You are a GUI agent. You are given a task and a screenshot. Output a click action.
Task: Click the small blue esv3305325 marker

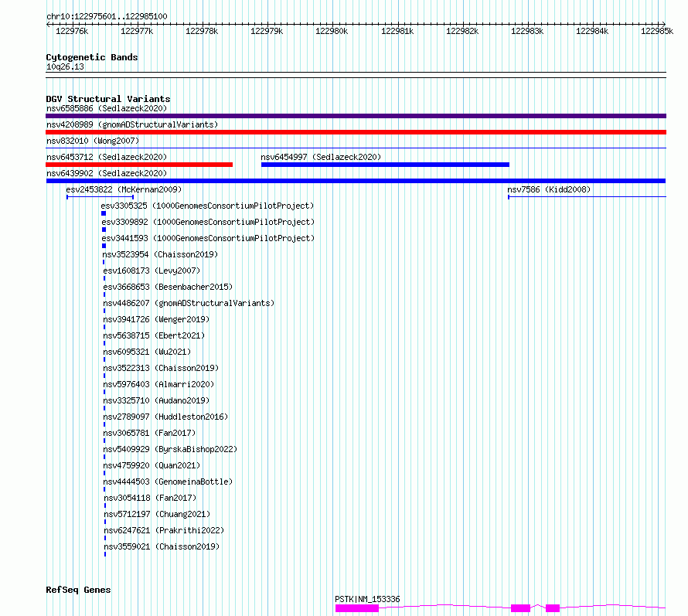click(104, 213)
